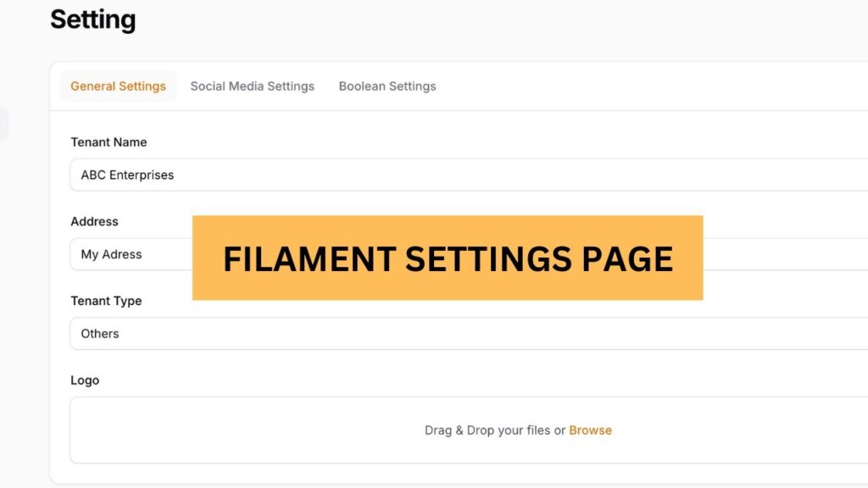Screen dimensions: 868x488
Task: Click the Logo section label
Action: click(x=85, y=380)
